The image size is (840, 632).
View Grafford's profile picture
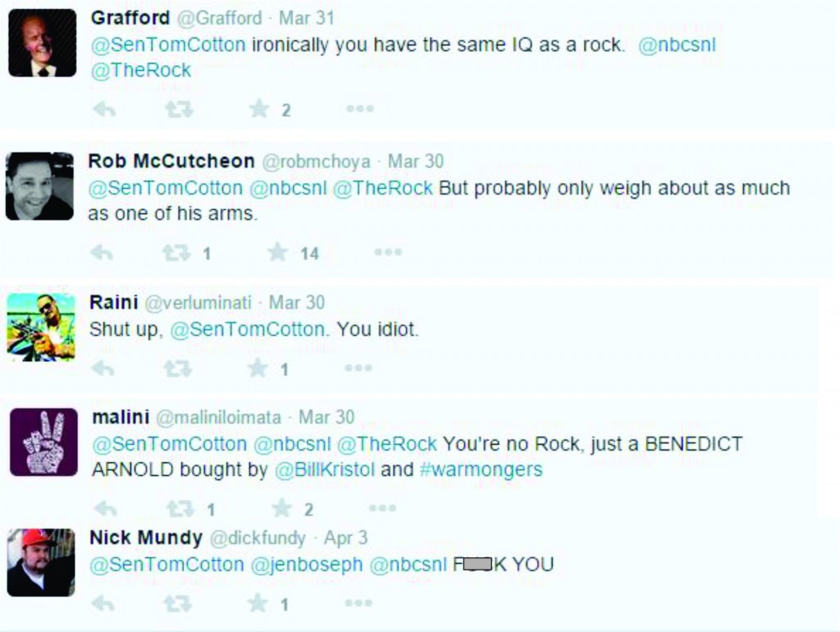click(42, 44)
